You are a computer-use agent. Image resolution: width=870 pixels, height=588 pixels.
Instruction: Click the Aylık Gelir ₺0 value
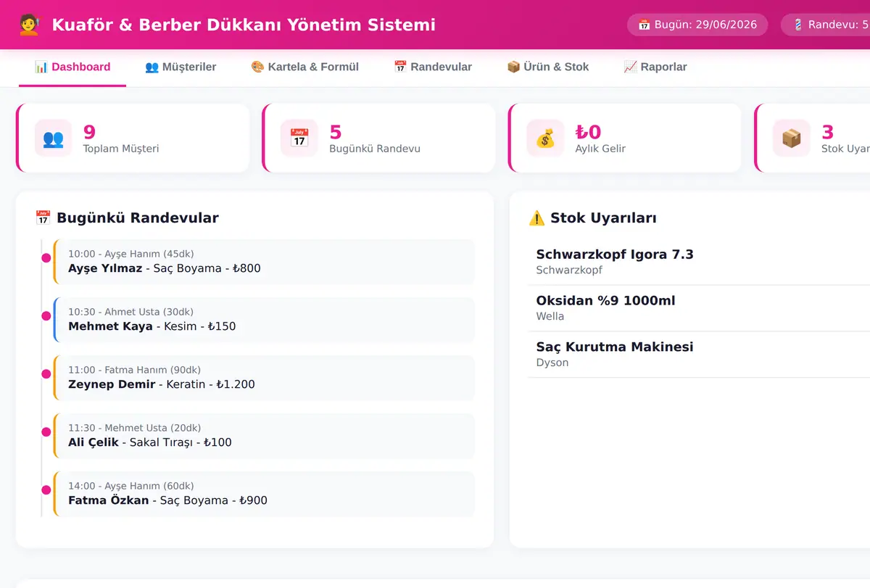(589, 132)
